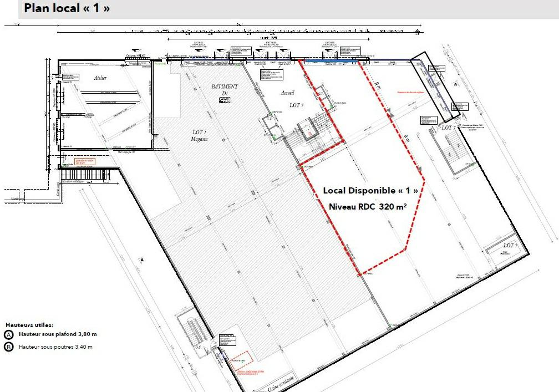The width and height of the screenshot is (559, 392).
Task: Click the circled A marker on the plan edge
Action: point(456,85)
